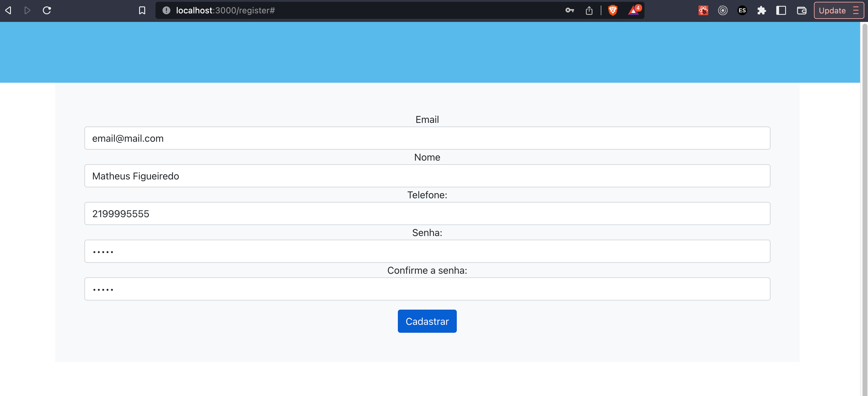This screenshot has height=396, width=868.
Task: Click the address bar URL
Action: [x=225, y=10]
